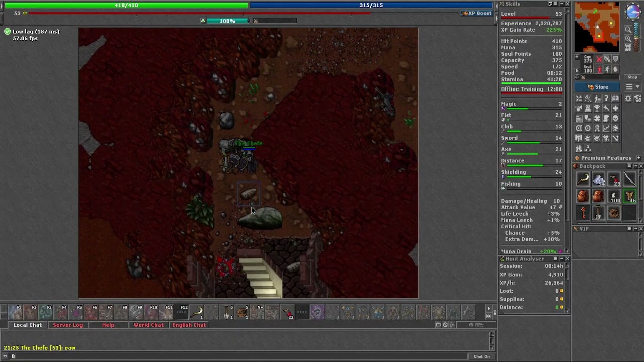Toggle chase opponent mode
This screenshot has width=644, height=362.
click(x=607, y=69)
